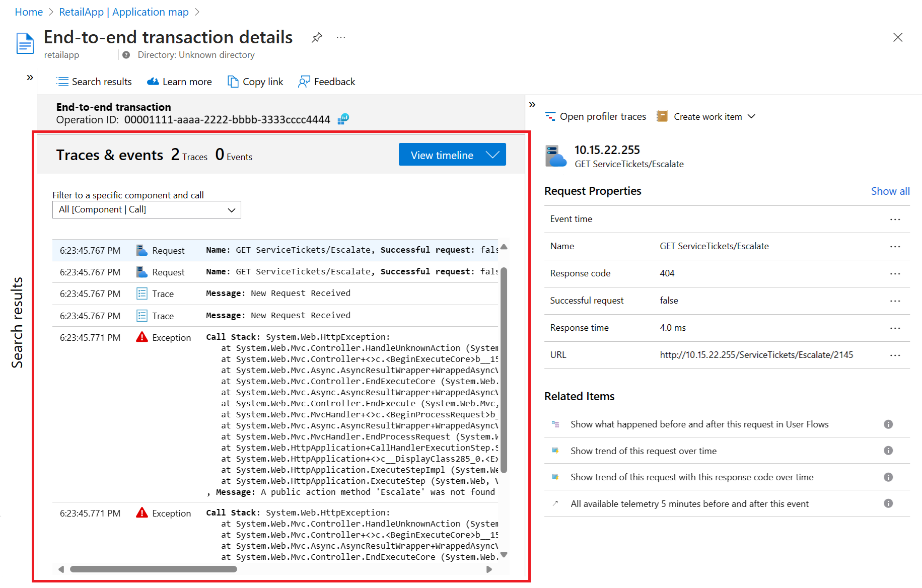The height and width of the screenshot is (588, 922).
Task: Pin the End-to-end transaction details blade
Action: click(317, 38)
